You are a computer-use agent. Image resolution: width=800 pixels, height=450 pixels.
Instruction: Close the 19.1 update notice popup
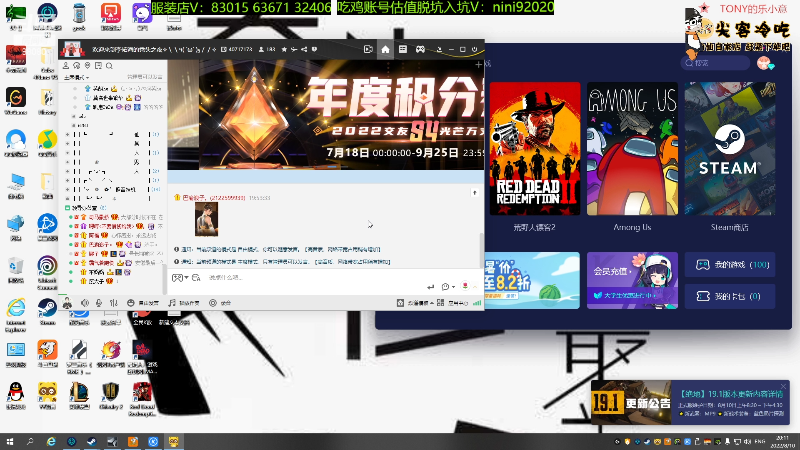tap(783, 387)
